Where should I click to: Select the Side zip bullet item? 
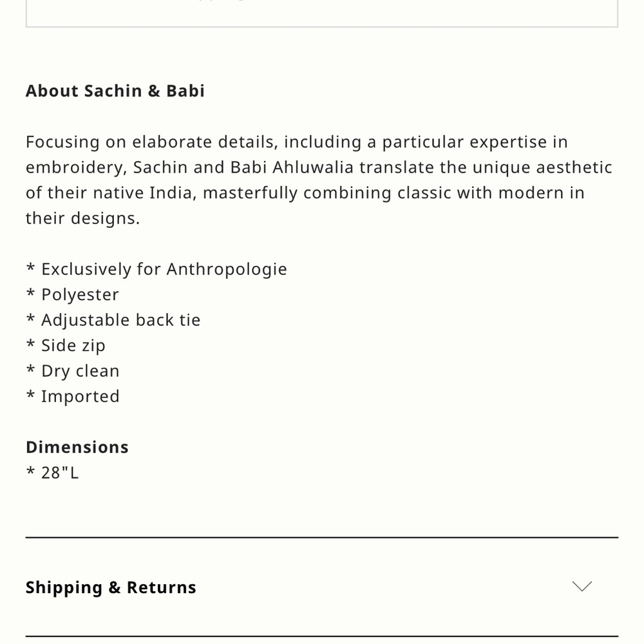point(66,345)
